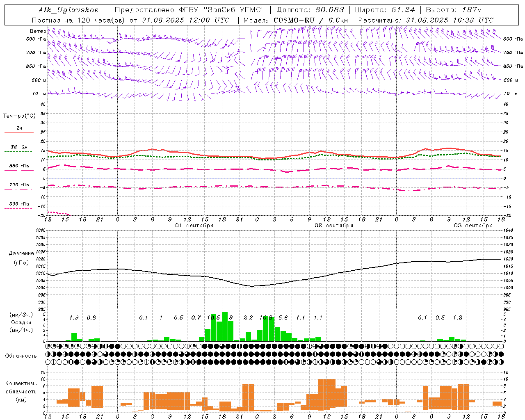The height and width of the screenshot is (420, 525).
Task: Click the Долгота: 80.083 value
Action: click(x=310, y=10)
